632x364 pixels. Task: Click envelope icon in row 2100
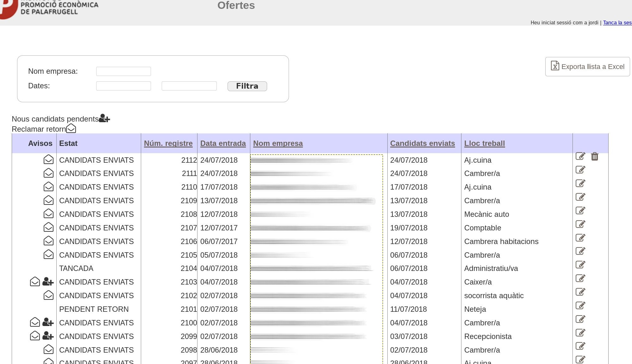tap(35, 322)
